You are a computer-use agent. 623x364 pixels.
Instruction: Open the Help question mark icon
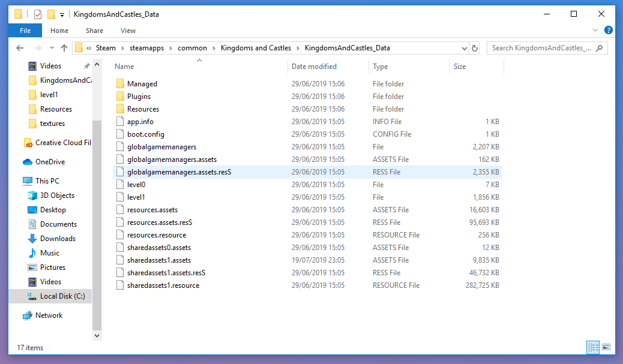point(608,30)
